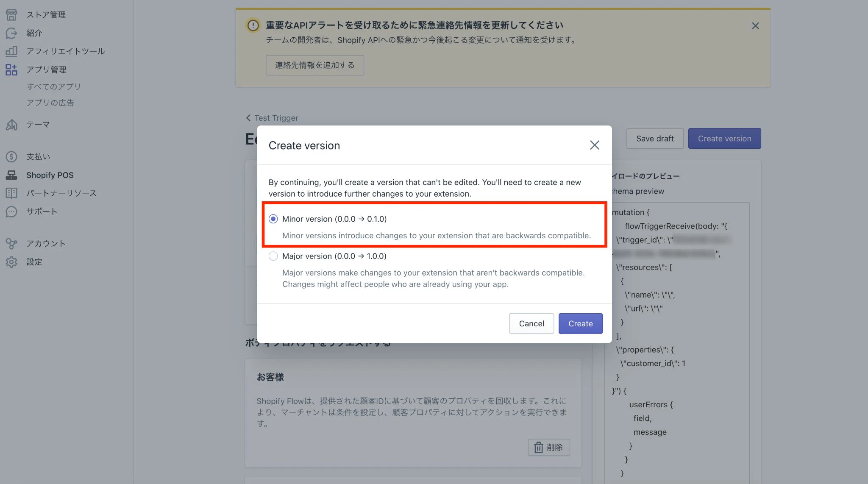The width and height of the screenshot is (868, 484).
Task: Close the Create version dialog
Action: click(x=595, y=145)
